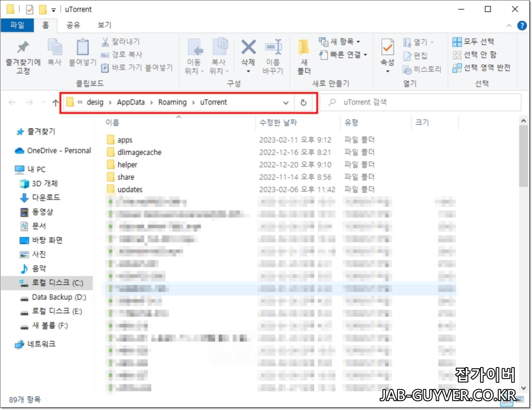The height and width of the screenshot is (410, 532).
Task: Click in uTorrent search (검색) box
Action: [421, 102]
